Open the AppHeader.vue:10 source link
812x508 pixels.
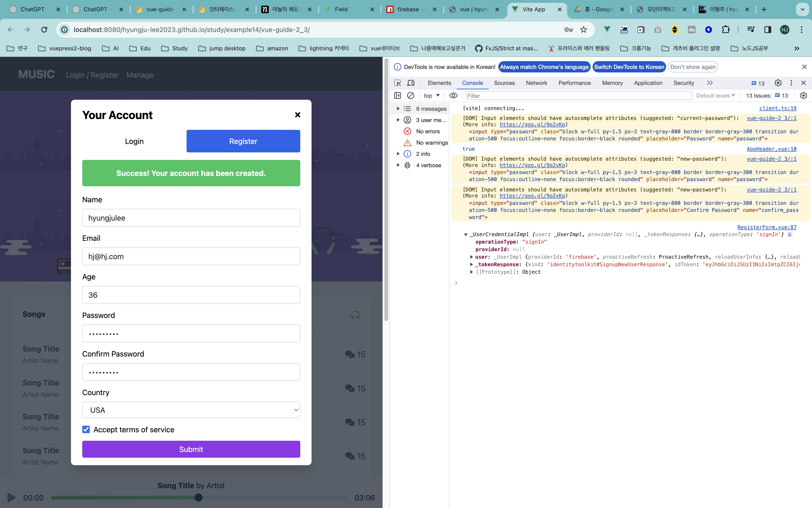[771, 149]
